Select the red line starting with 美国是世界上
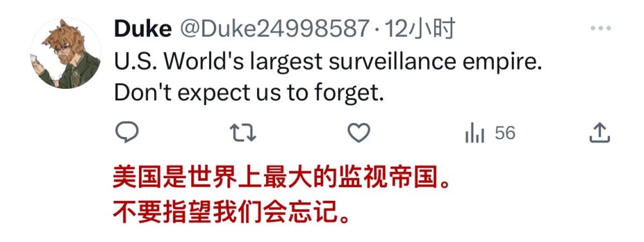644x242 pixels. pos(283,179)
